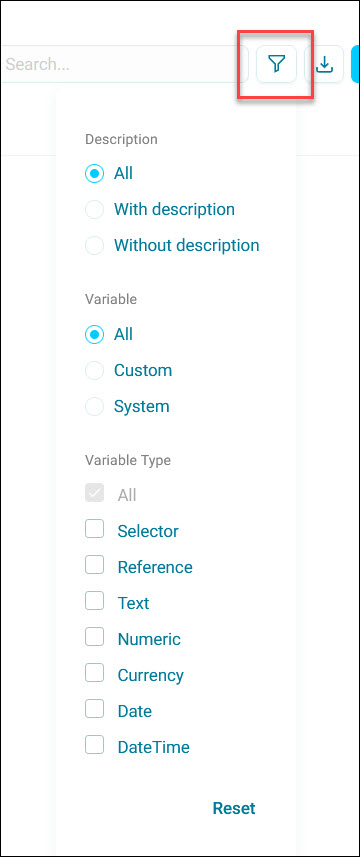This screenshot has height=857, width=360.
Task: Click the Reset link
Action: tap(234, 808)
